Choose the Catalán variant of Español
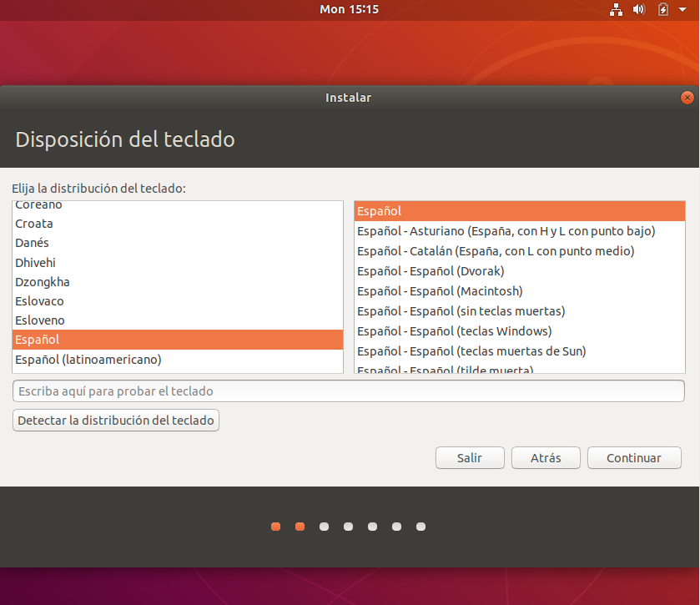 tap(520, 251)
